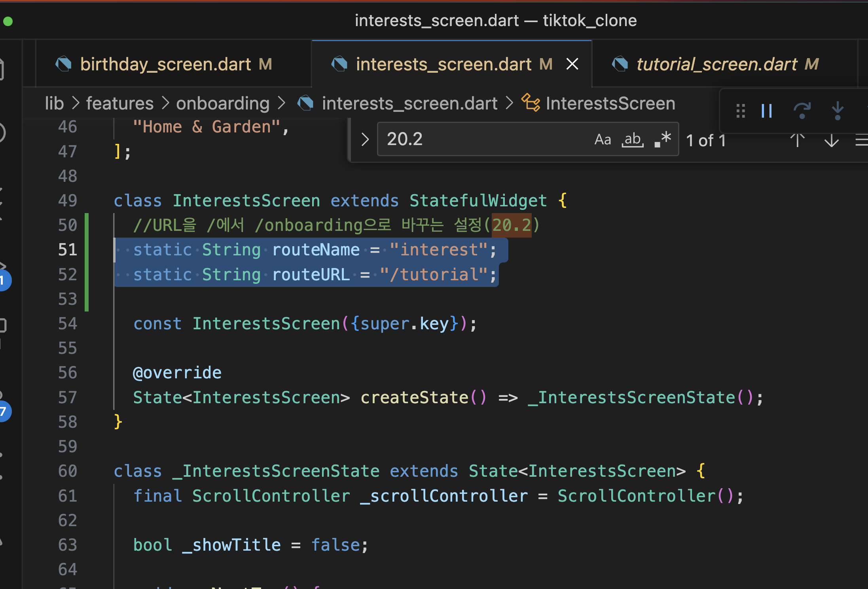Click the debug Step Over icon

pos(802,111)
